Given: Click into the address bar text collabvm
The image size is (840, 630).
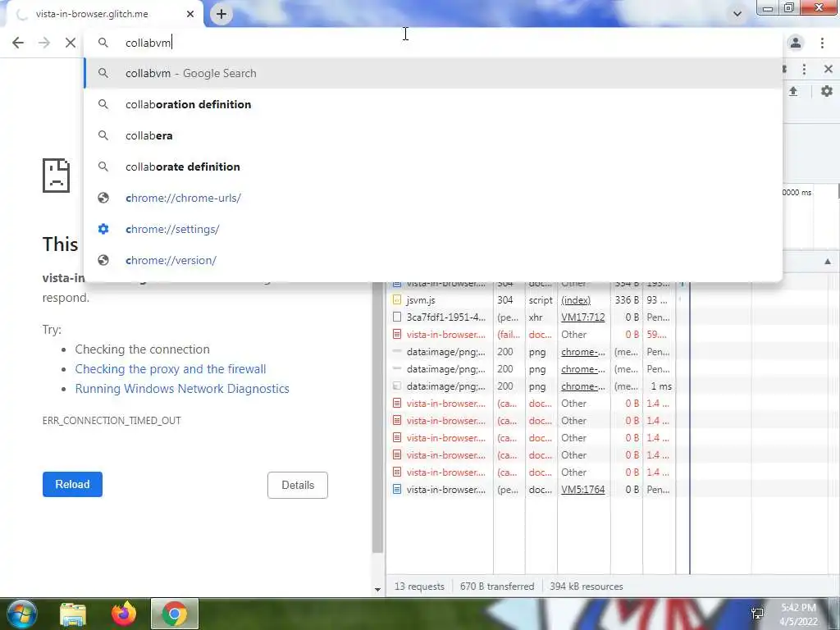Looking at the screenshot, I should pos(148,43).
